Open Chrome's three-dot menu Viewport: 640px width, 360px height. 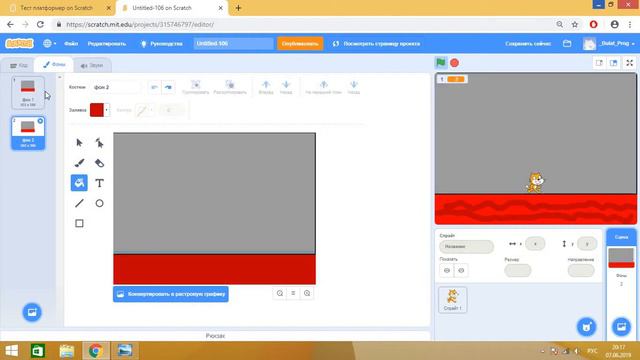tap(630, 24)
